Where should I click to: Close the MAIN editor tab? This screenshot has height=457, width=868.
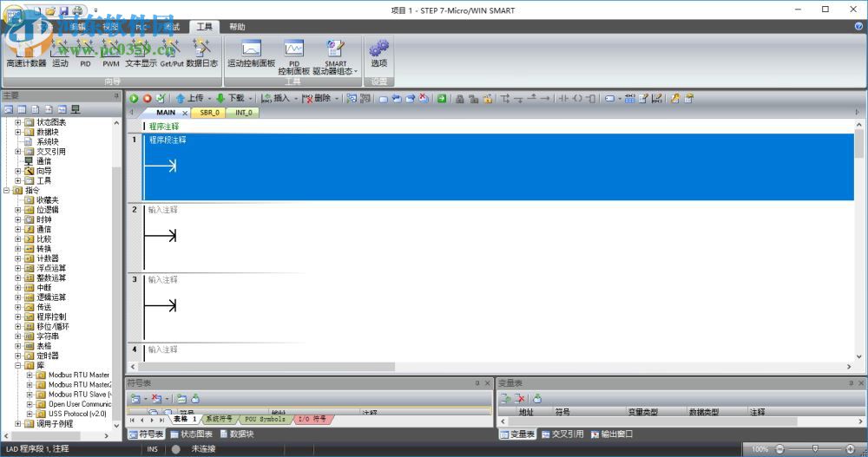186,113
